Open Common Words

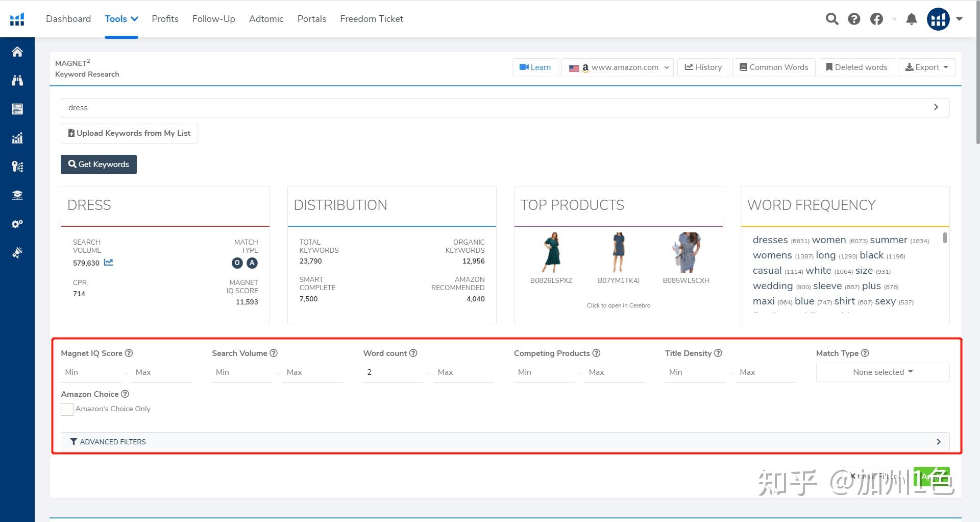coord(774,67)
